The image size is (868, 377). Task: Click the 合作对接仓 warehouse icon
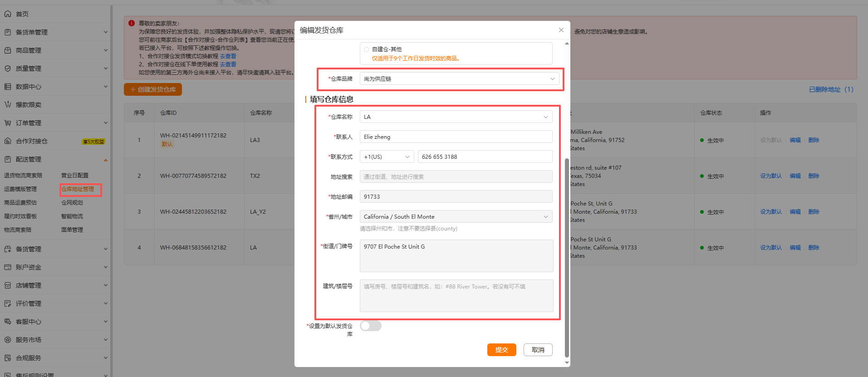(x=8, y=141)
